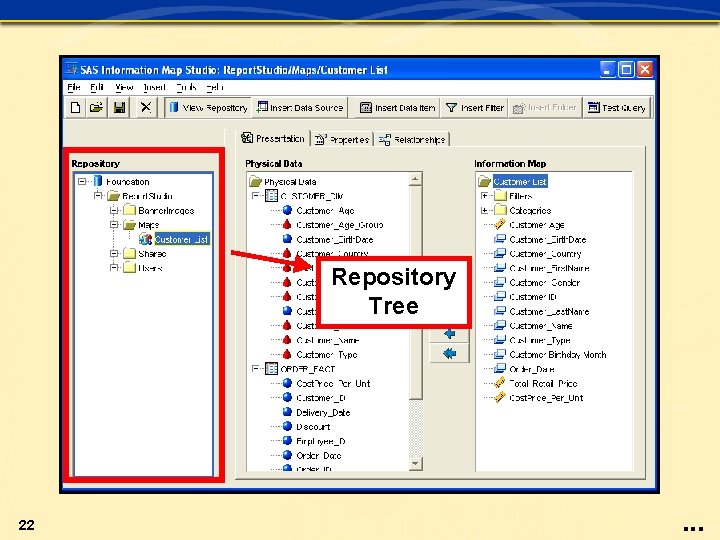Expand the BannerImages folder

(114, 210)
